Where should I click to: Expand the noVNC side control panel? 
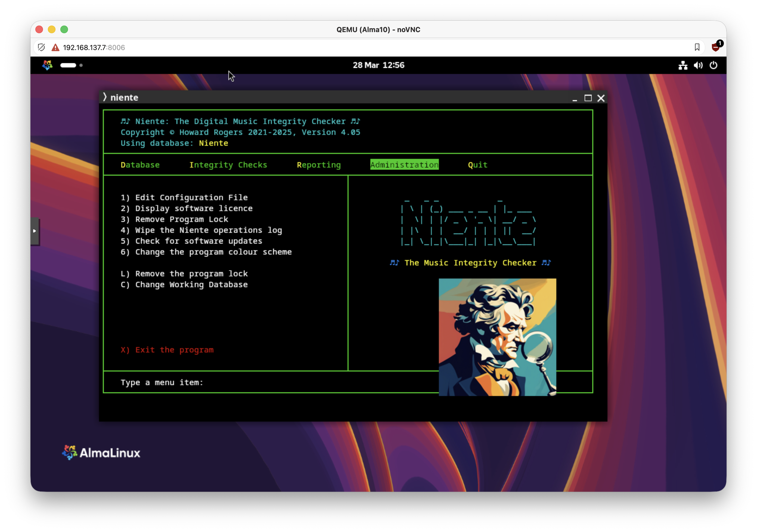click(35, 231)
